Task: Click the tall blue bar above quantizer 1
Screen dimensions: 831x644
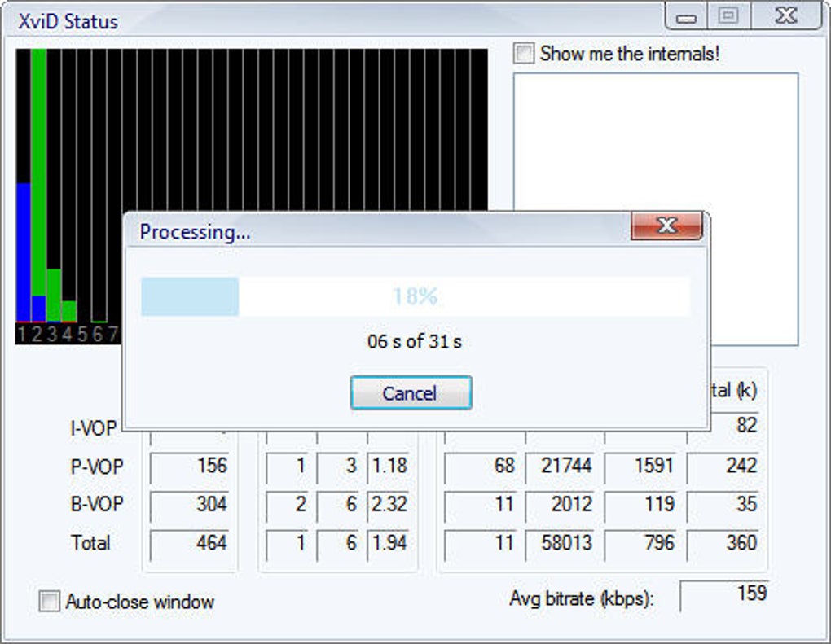Action: point(24,252)
